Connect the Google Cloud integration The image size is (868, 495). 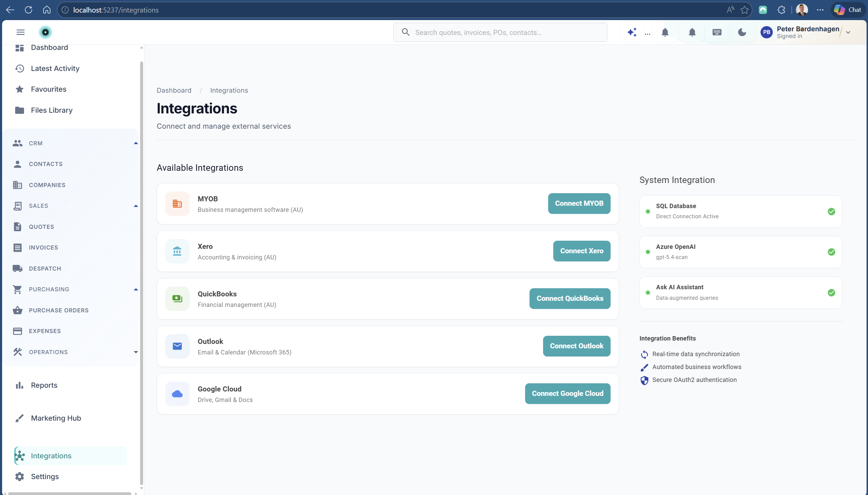point(567,394)
